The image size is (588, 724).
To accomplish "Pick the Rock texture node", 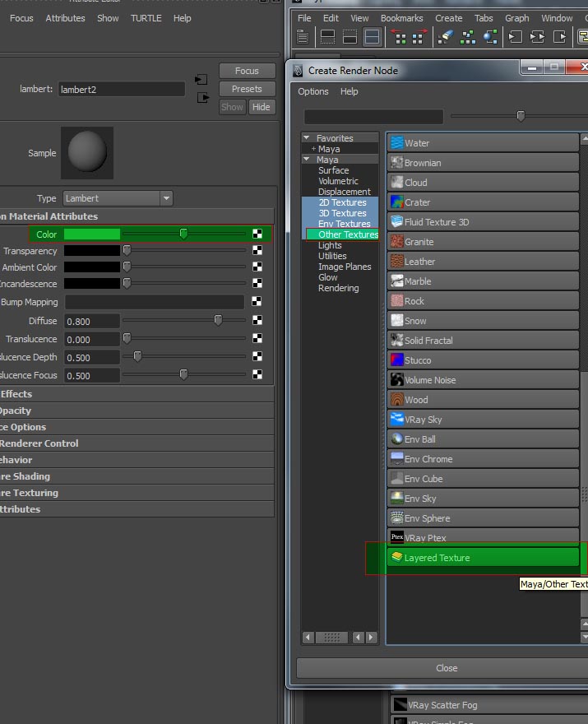I will click(x=483, y=301).
